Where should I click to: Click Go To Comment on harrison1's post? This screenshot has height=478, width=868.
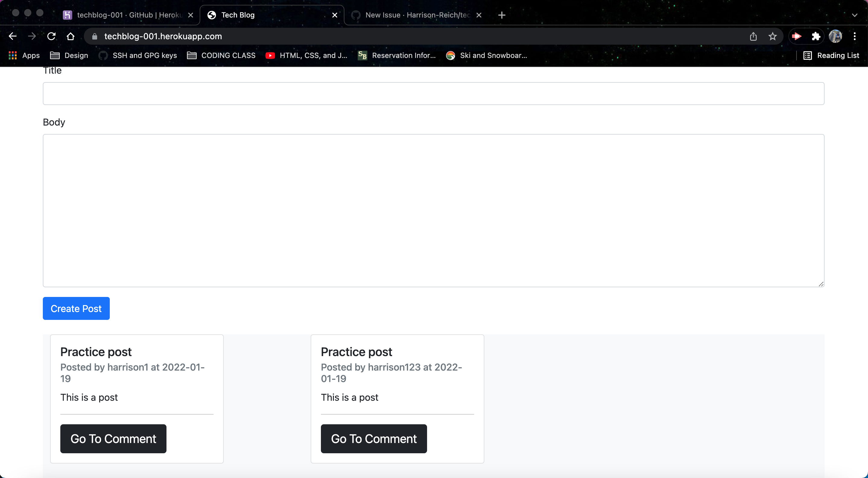(x=113, y=438)
